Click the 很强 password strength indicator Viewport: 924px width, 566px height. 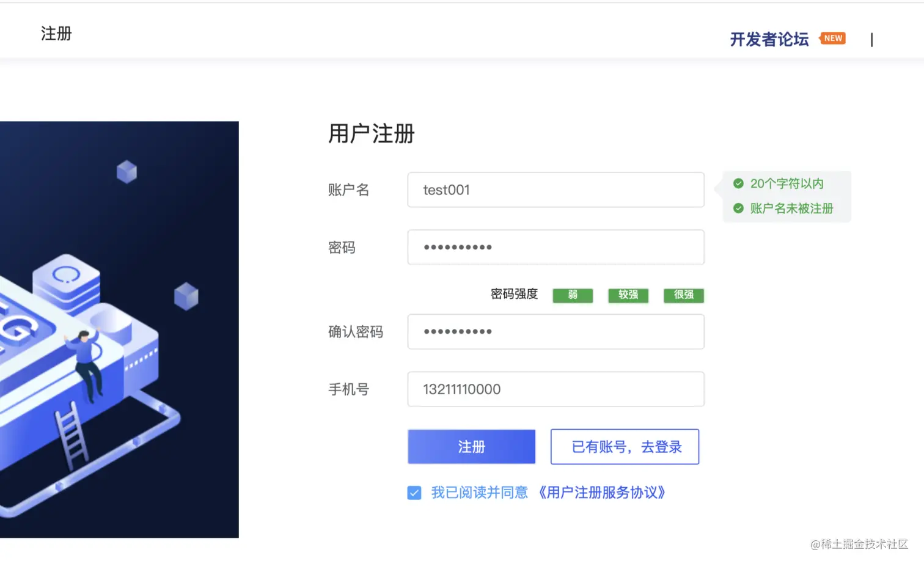[x=684, y=295]
